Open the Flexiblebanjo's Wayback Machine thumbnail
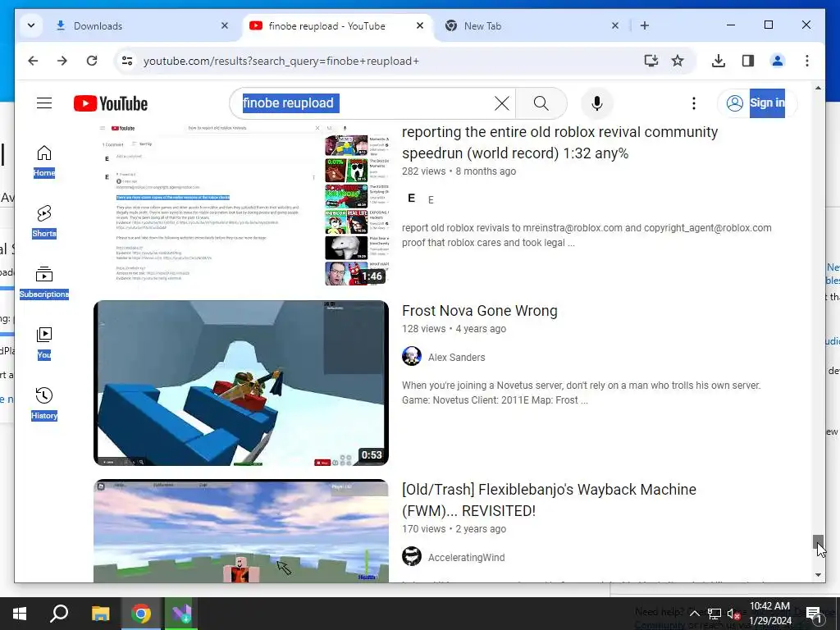 241,531
